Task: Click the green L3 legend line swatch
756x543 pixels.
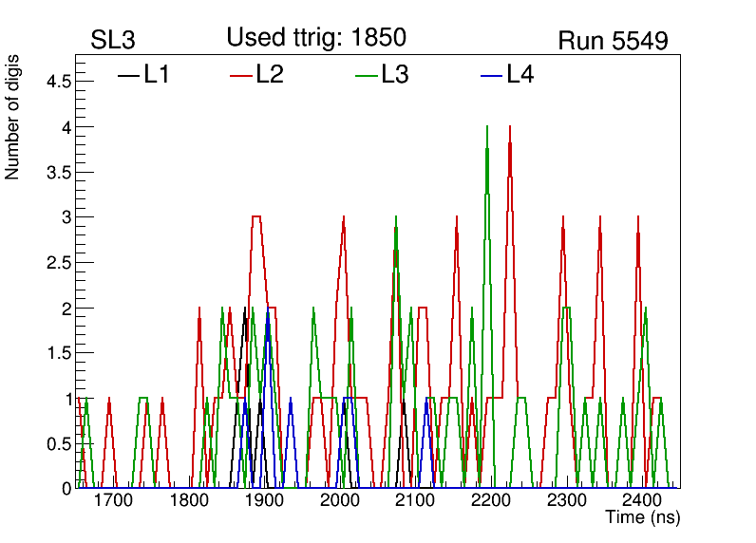Action: click(x=366, y=76)
